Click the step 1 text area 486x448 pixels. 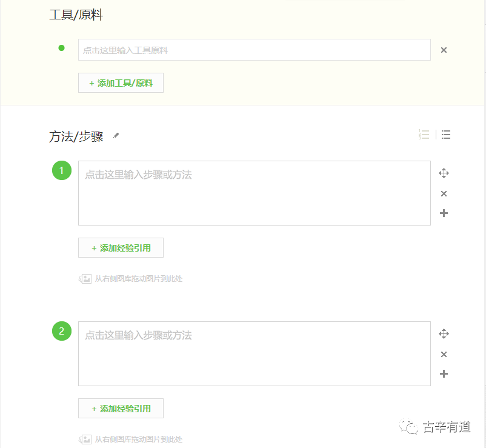point(254,193)
